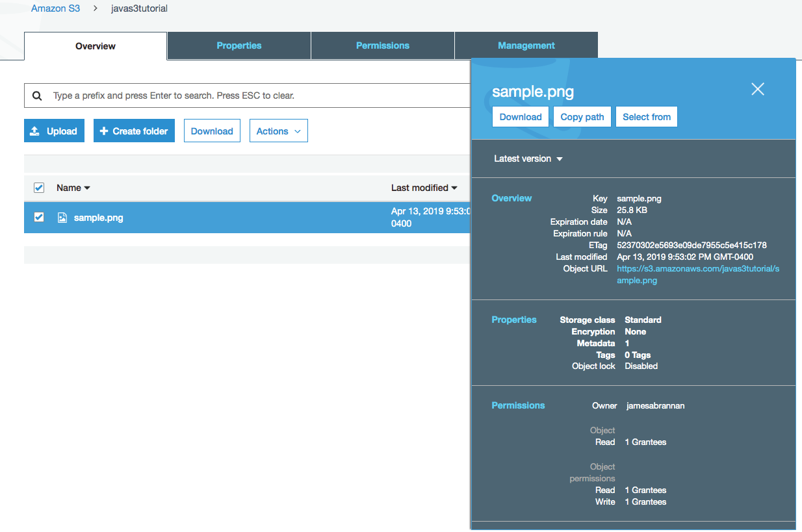Screen dimensions: 802x532
Task: Click the Copy path button
Action: point(582,117)
